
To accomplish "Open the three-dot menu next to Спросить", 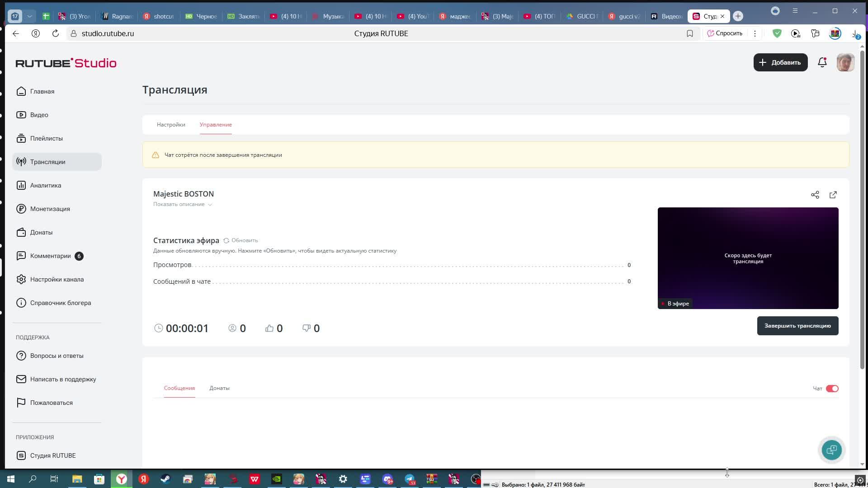I will (755, 33).
